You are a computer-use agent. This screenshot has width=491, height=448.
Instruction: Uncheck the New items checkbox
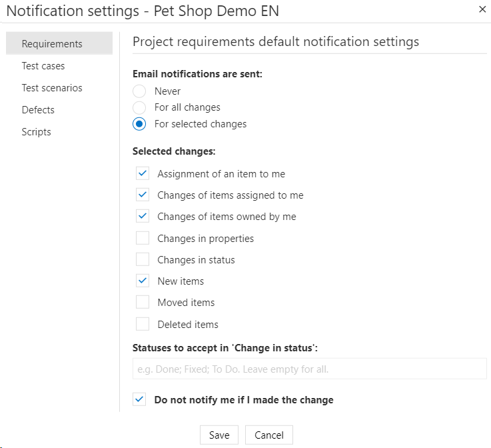click(143, 281)
